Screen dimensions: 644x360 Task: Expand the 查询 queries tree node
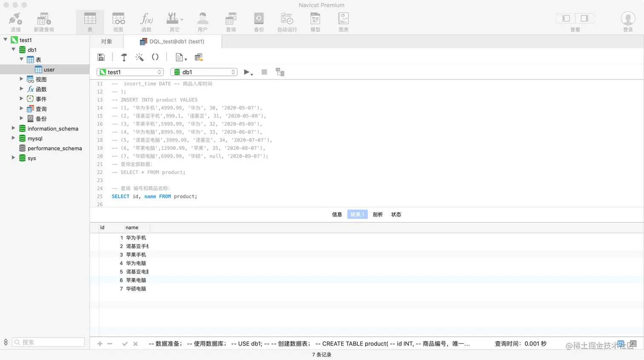coord(21,108)
